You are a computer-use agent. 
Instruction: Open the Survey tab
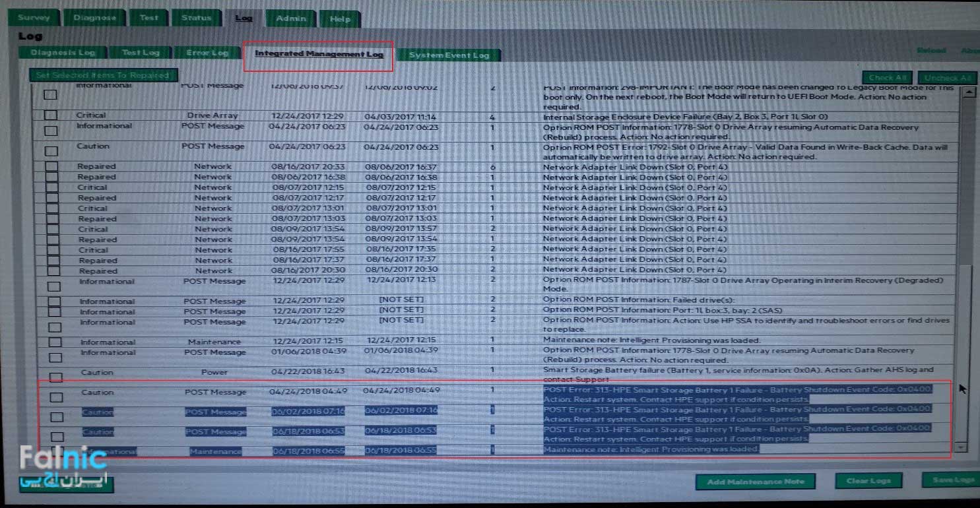[34, 18]
